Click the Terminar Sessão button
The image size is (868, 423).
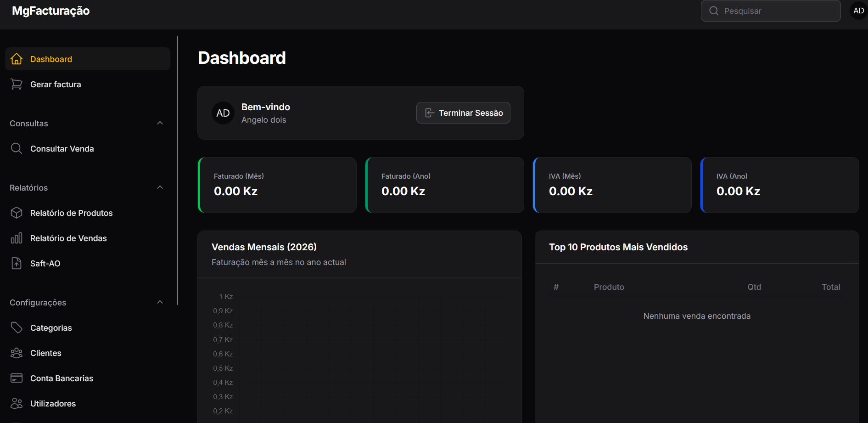coord(463,113)
